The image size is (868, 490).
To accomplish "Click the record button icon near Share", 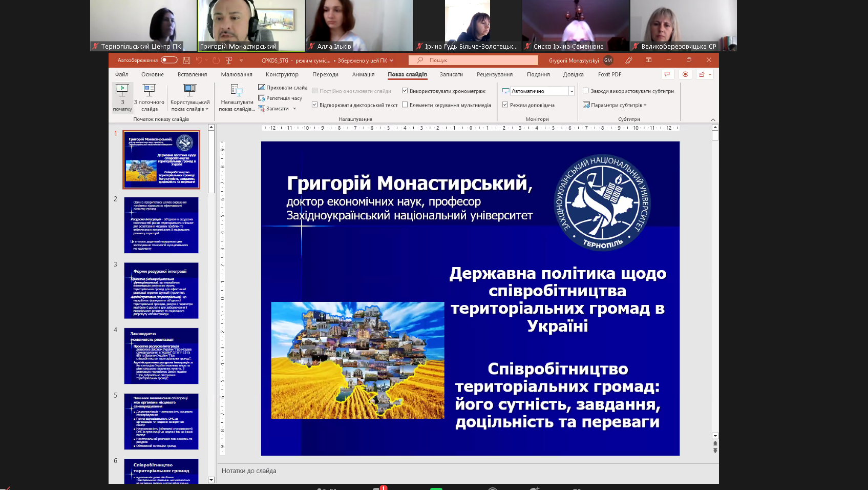I will point(685,74).
